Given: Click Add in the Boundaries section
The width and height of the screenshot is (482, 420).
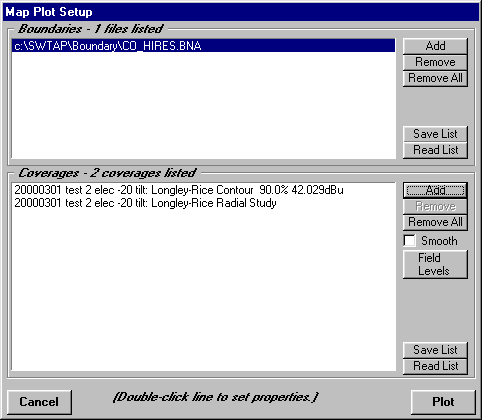Looking at the screenshot, I should 435,46.
